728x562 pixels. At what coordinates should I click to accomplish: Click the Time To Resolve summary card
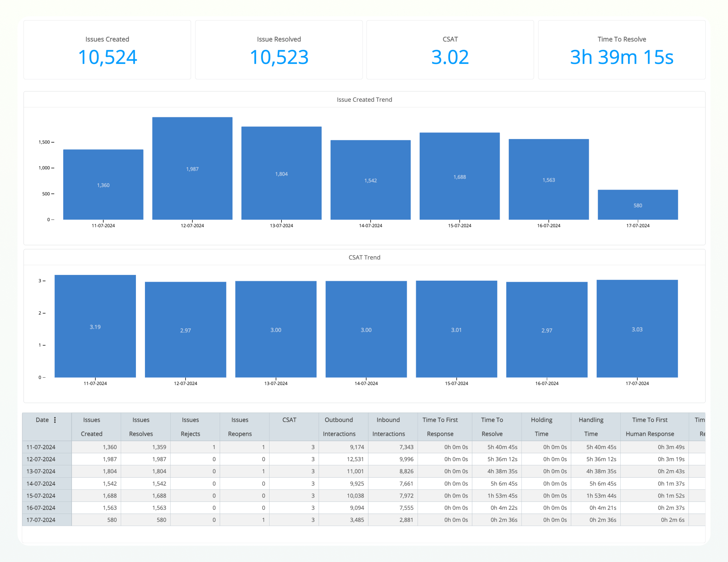point(621,50)
